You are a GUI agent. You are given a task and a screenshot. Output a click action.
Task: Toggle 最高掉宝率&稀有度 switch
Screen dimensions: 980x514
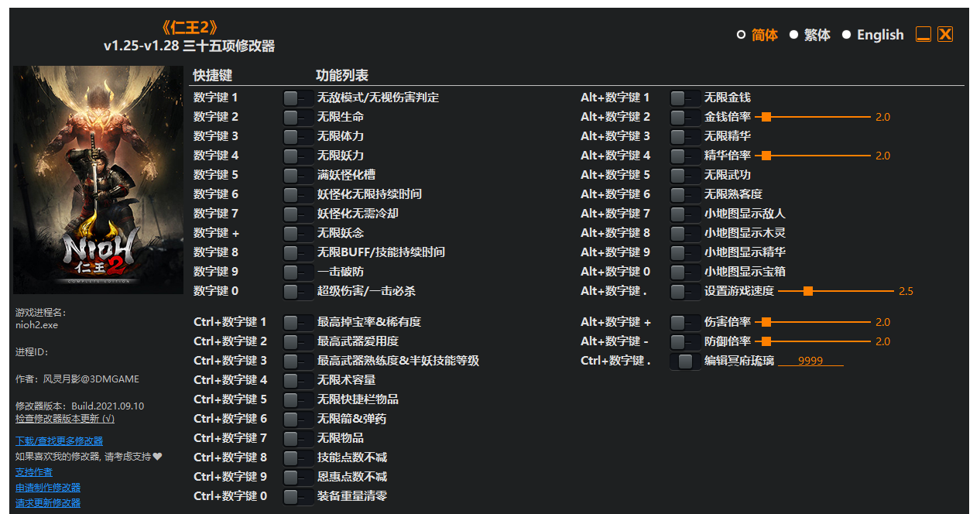click(298, 322)
